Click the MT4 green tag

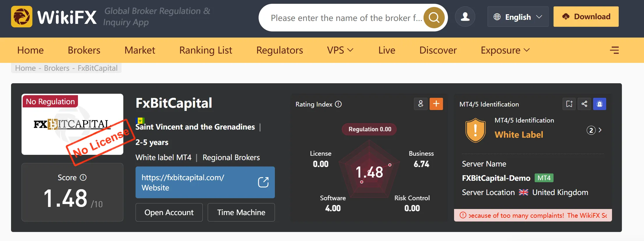tap(544, 178)
